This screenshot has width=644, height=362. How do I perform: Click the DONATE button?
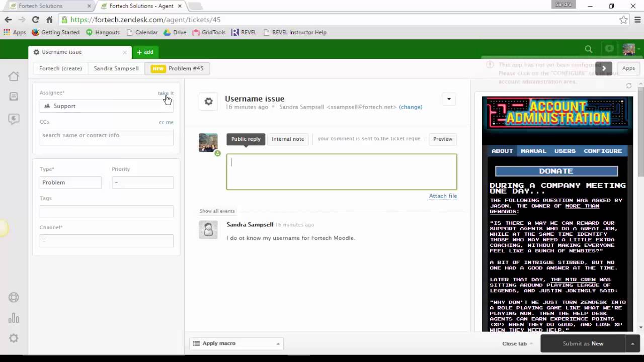tap(556, 171)
